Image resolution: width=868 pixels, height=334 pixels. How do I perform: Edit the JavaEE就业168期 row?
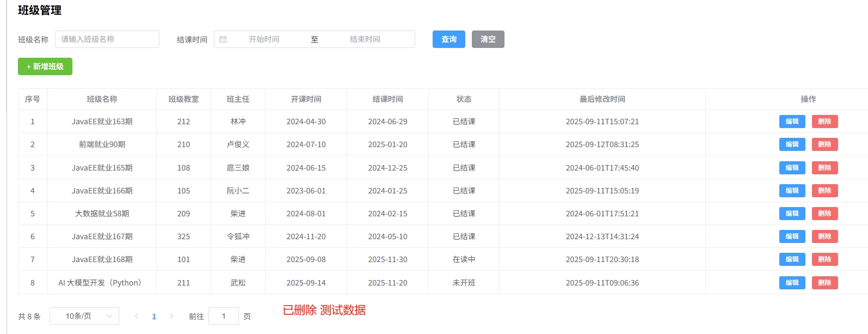792,259
